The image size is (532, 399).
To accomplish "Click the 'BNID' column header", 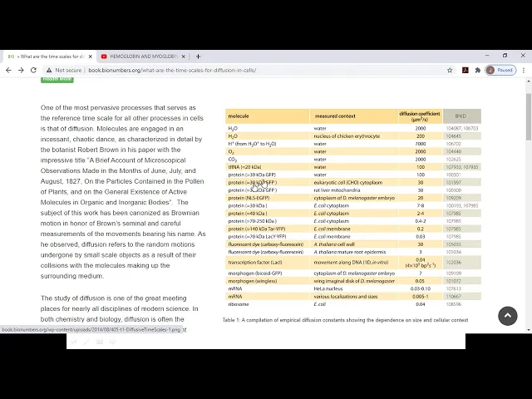I will tap(461, 116).
